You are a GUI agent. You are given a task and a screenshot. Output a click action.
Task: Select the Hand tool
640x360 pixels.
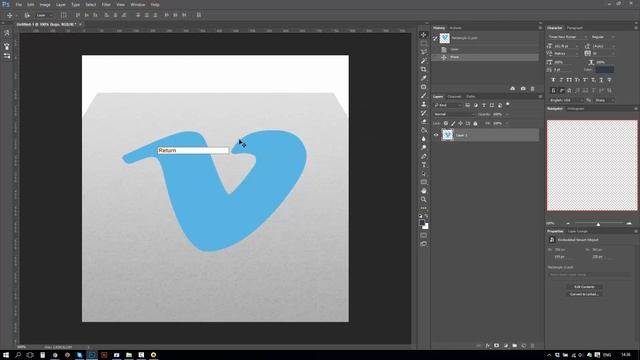click(x=424, y=191)
